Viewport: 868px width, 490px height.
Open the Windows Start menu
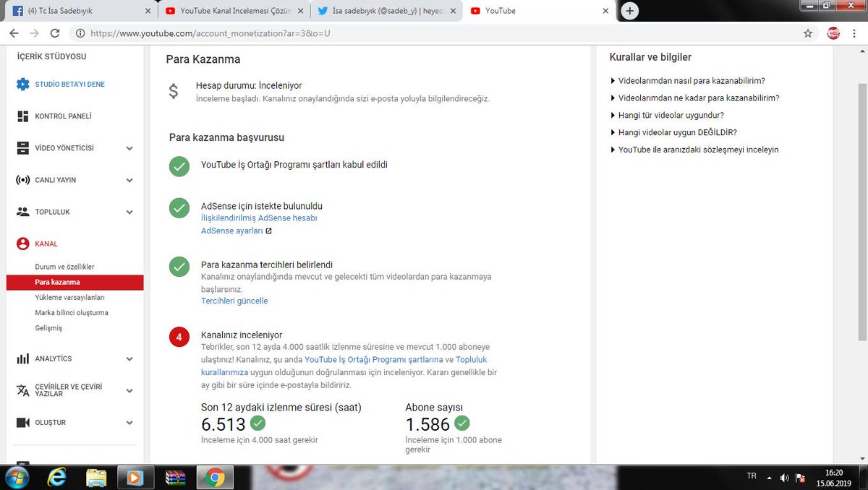[15, 478]
